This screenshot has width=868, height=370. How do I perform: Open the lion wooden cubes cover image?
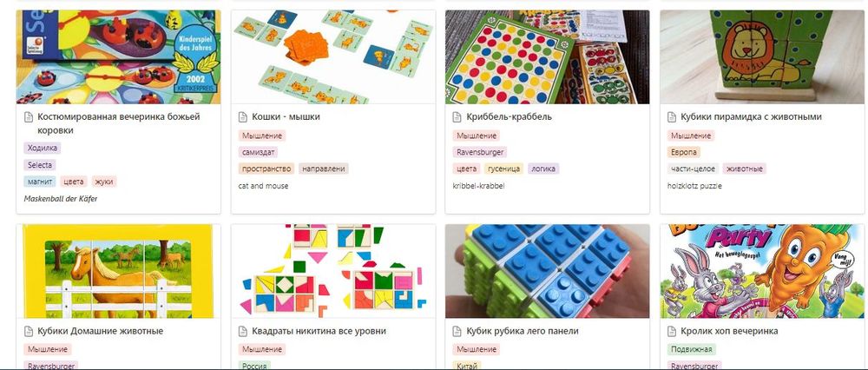(762, 57)
